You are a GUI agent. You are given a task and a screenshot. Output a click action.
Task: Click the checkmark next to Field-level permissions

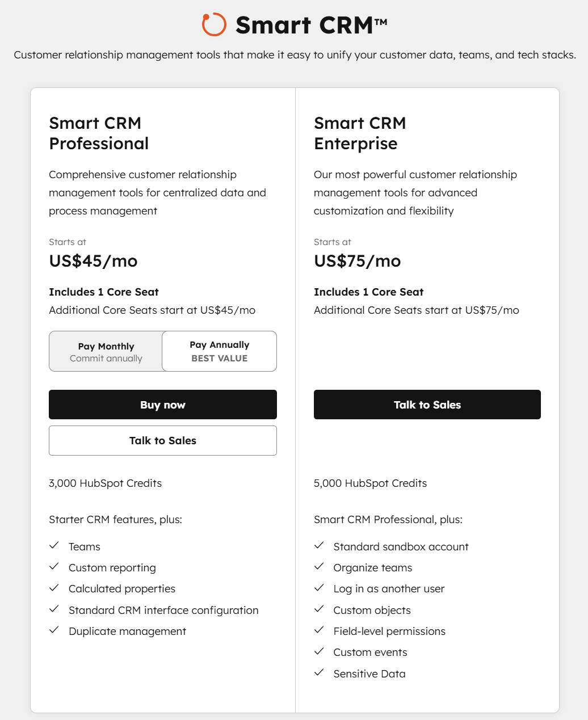tap(320, 630)
